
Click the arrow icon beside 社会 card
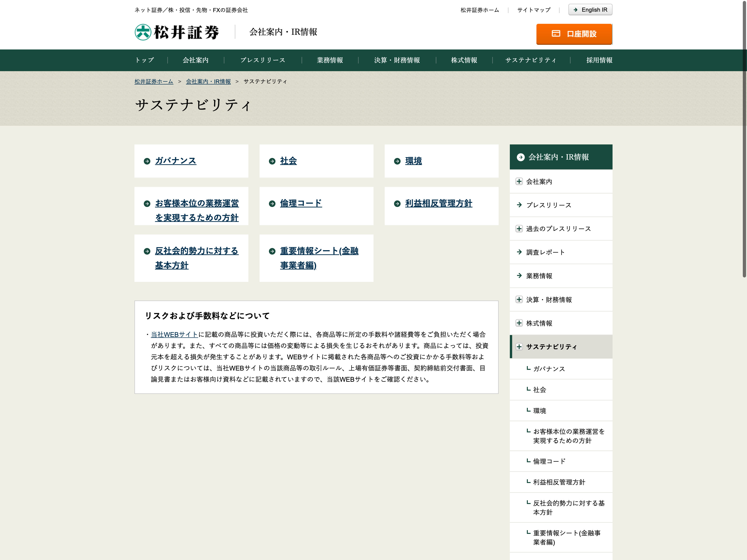272,161
